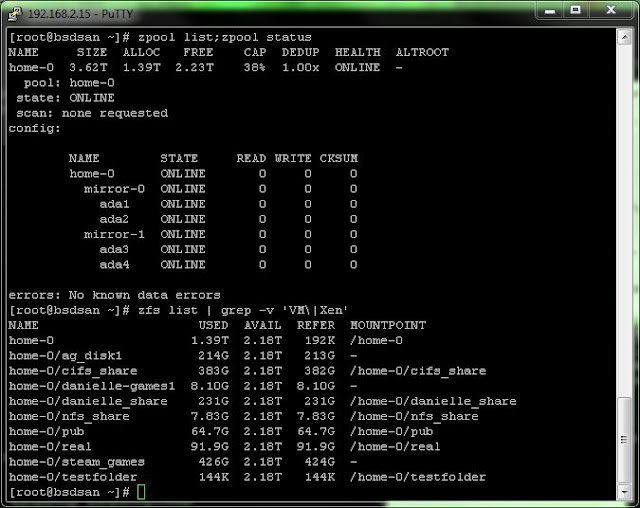This screenshot has height=508, width=640.
Task: Click the ada1 device name
Action: tap(114, 204)
